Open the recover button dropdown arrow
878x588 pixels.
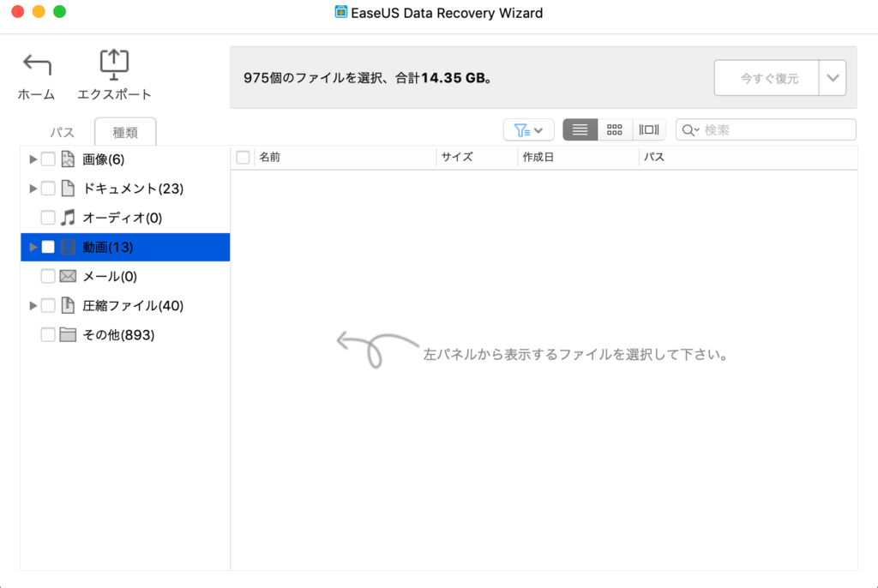pos(833,78)
